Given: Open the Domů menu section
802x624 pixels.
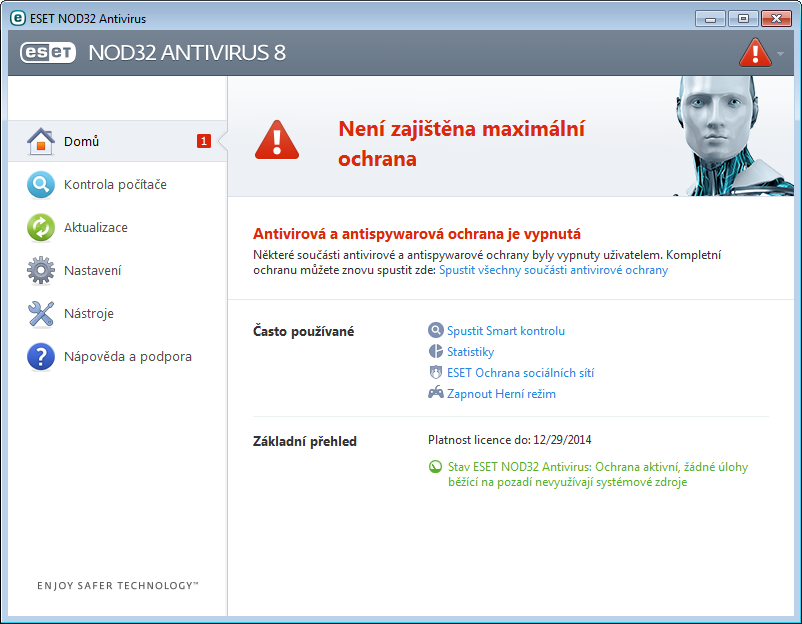Looking at the screenshot, I should pyautogui.click(x=118, y=141).
